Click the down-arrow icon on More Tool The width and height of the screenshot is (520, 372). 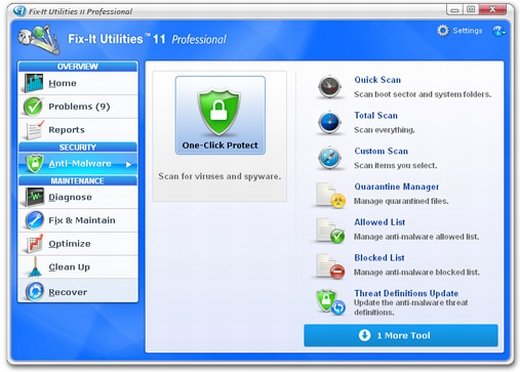[365, 335]
